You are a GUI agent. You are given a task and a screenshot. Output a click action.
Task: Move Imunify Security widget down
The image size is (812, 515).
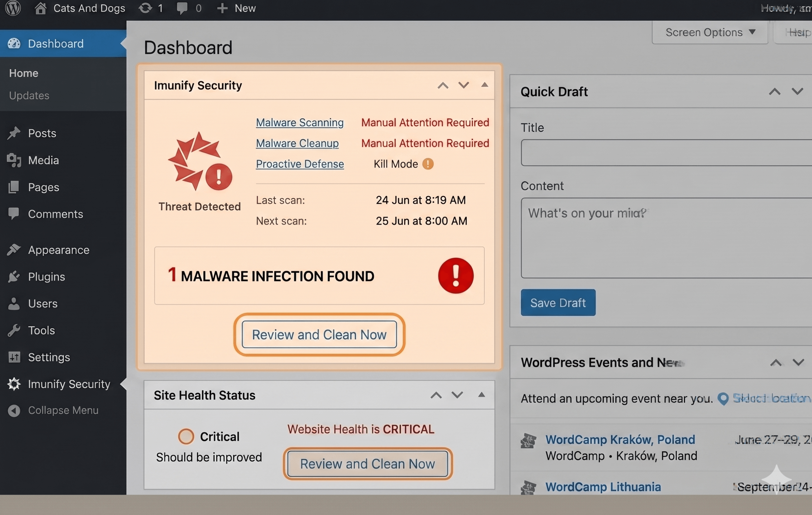464,85
